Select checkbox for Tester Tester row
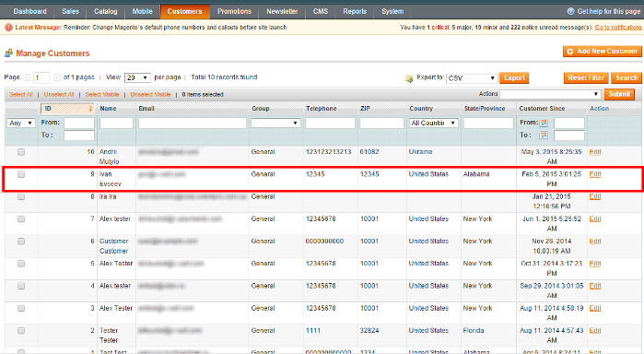 21,331
